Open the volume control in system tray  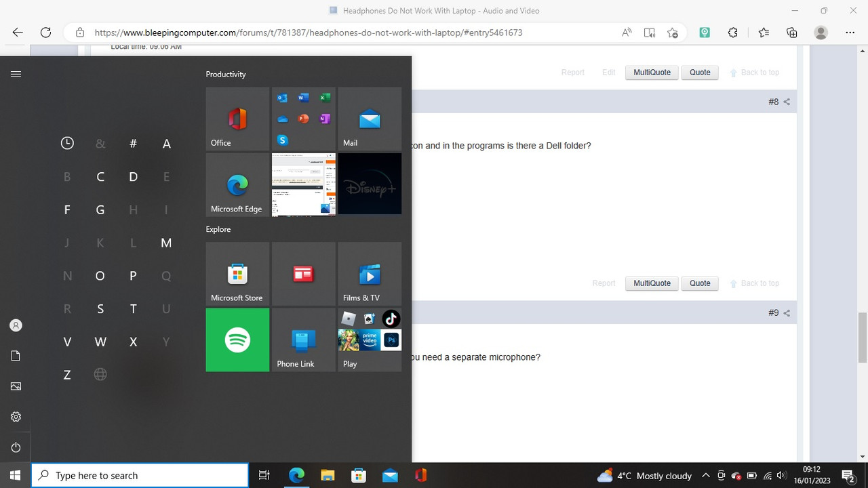coord(781,475)
